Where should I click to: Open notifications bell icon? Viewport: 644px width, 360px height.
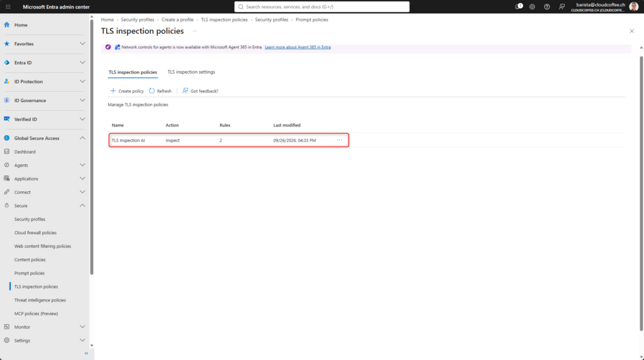519,6
